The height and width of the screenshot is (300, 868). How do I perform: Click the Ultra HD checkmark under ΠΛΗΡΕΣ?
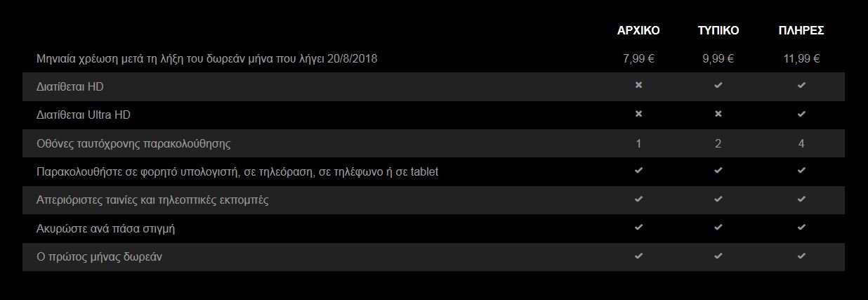click(x=801, y=114)
